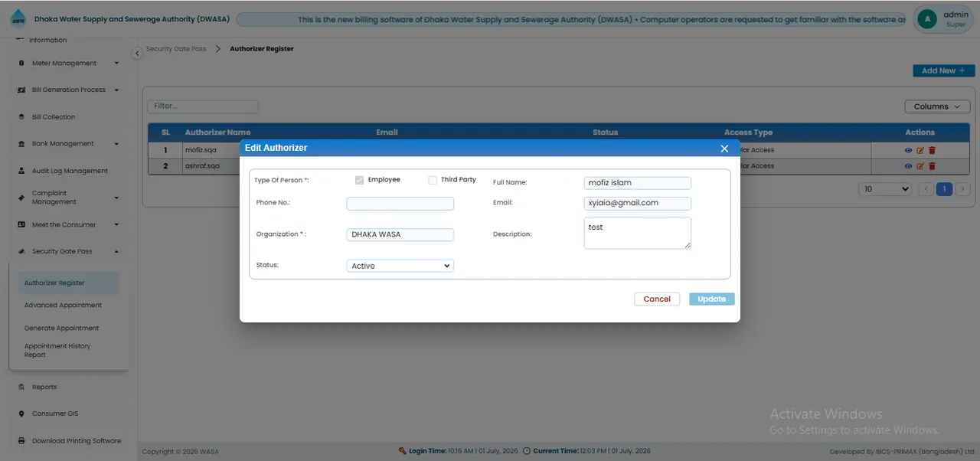Open the Reports menu item

44,387
